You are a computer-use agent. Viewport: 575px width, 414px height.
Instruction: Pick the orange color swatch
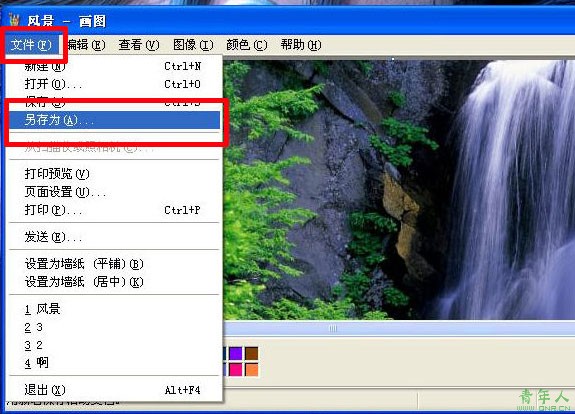point(252,370)
